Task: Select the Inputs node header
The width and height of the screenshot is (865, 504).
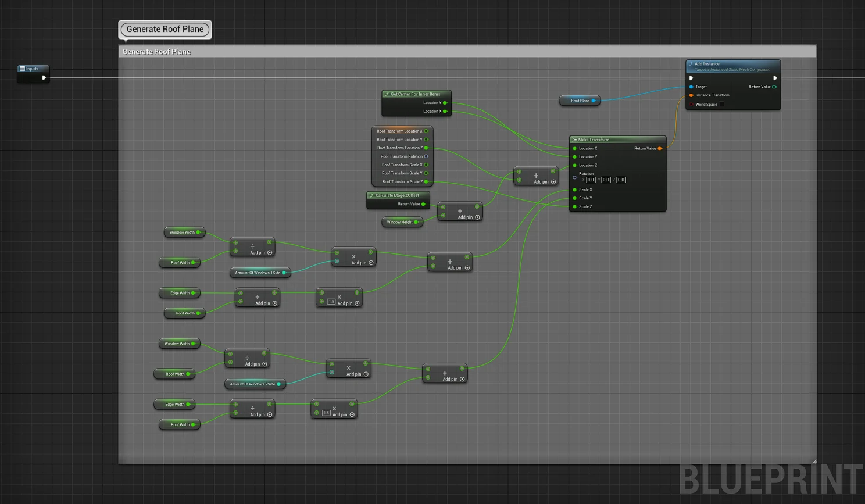Action: [33, 69]
